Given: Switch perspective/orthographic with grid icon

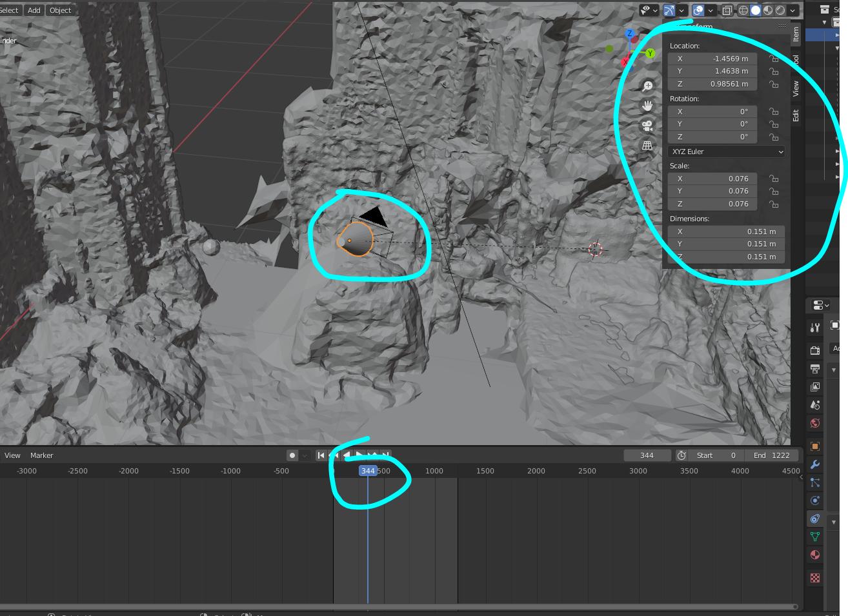Looking at the screenshot, I should (647, 146).
